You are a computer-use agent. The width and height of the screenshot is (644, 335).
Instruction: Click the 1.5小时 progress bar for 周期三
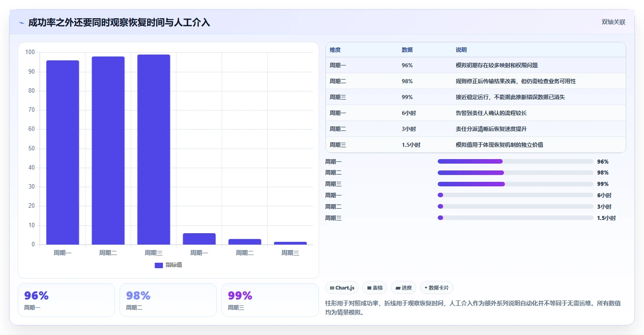[x=515, y=218]
